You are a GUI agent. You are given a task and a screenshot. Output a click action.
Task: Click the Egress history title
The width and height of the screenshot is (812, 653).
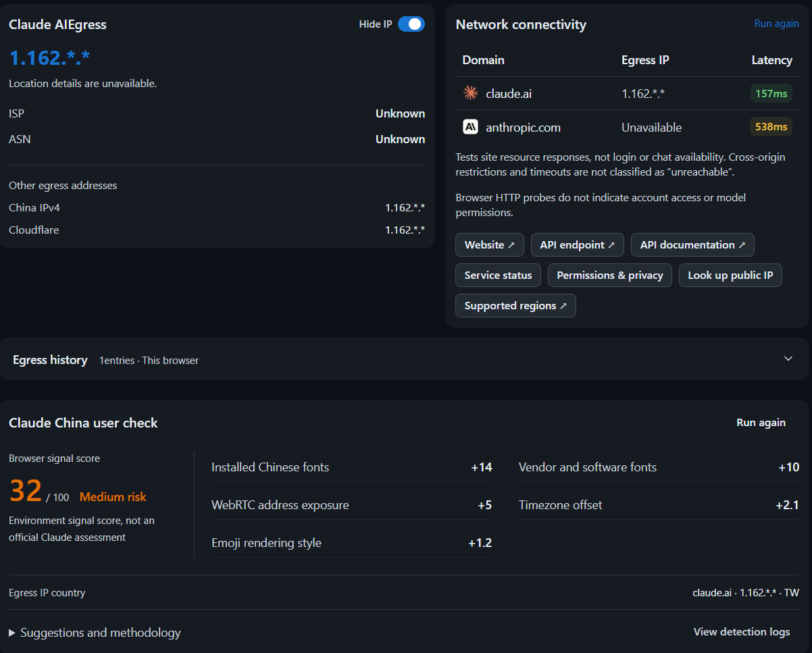(x=50, y=360)
